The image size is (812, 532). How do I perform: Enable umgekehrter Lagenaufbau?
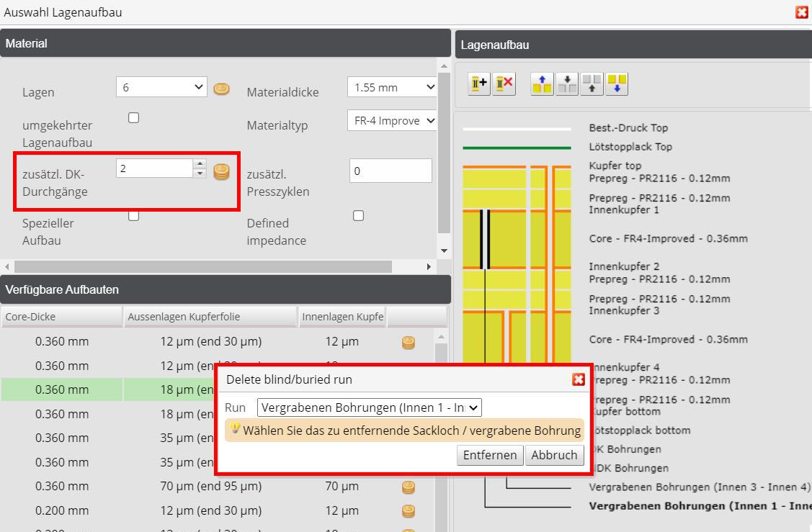pyautogui.click(x=133, y=116)
